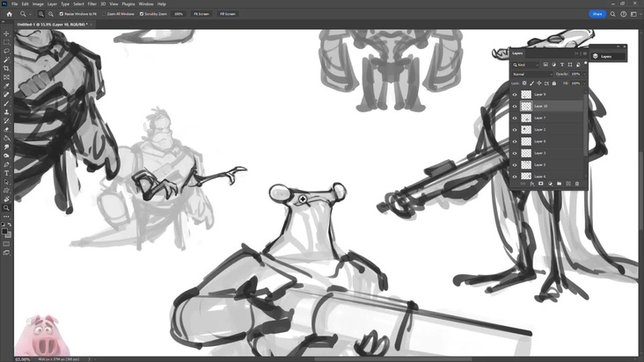
Task: Hide Layer 2 visibility eye
Action: (x=515, y=129)
